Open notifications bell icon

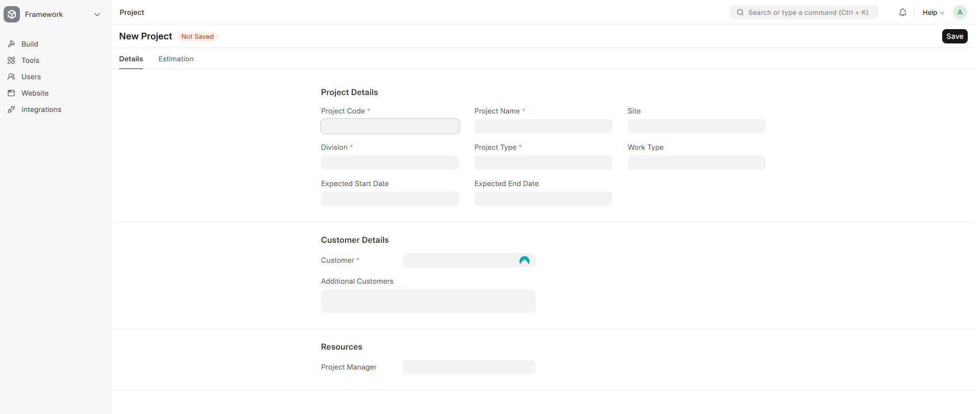click(902, 13)
